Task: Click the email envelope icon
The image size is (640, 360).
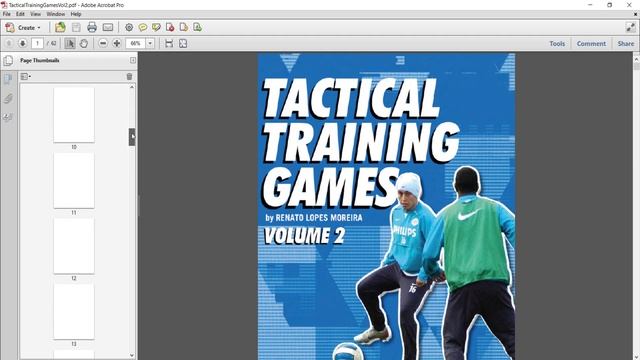Action: 108,27
